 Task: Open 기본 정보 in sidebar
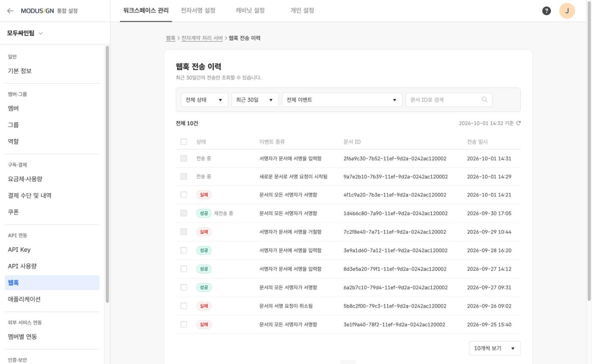pos(52,71)
